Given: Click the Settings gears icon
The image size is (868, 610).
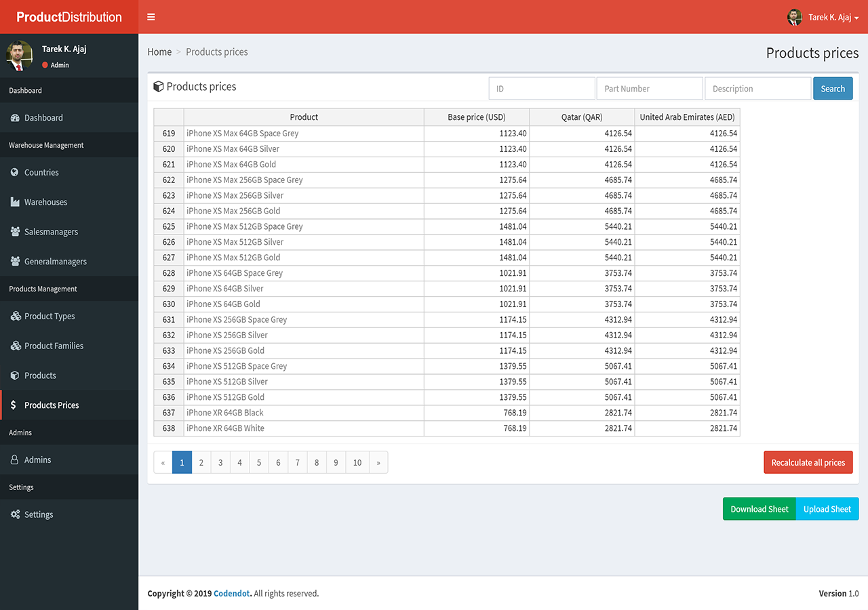Looking at the screenshot, I should (x=15, y=514).
